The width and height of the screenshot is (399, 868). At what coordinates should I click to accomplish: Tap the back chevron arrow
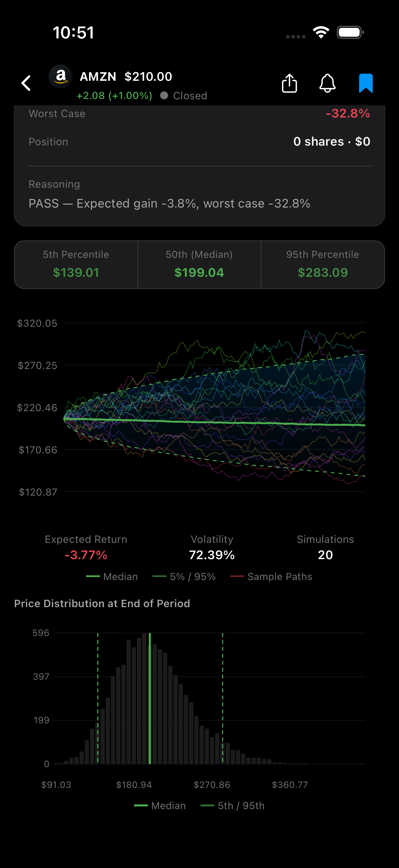26,83
